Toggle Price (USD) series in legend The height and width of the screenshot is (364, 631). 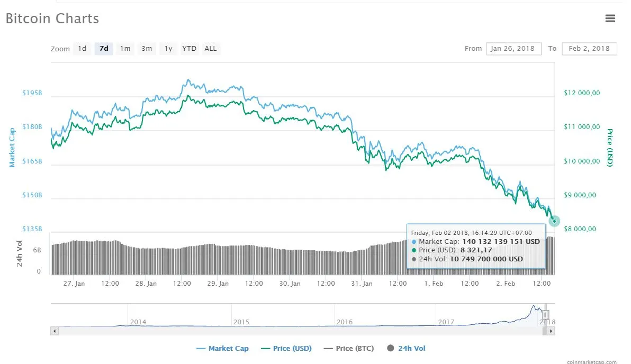[286, 348]
